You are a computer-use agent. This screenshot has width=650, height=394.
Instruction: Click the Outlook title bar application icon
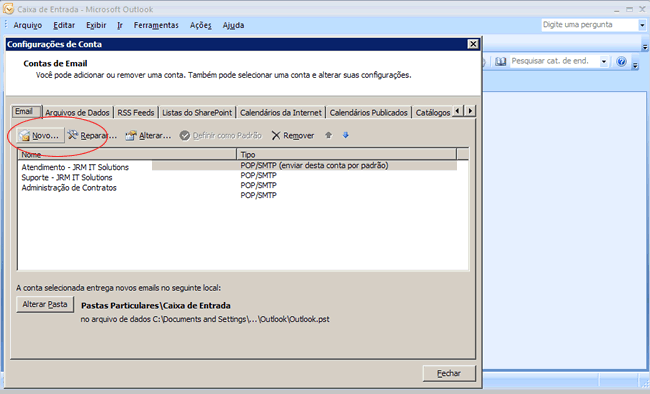pos(8,9)
